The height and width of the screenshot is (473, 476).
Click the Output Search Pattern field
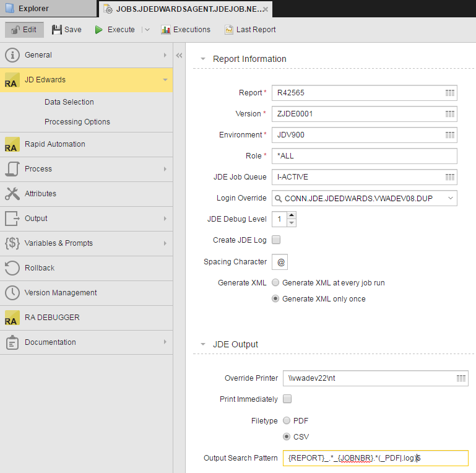click(376, 458)
